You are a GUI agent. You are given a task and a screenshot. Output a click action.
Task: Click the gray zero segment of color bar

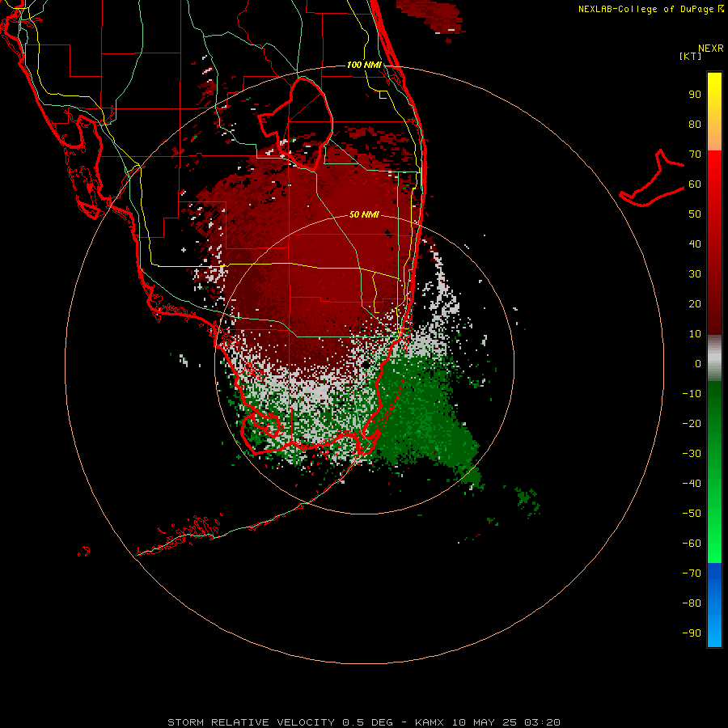coord(714,358)
